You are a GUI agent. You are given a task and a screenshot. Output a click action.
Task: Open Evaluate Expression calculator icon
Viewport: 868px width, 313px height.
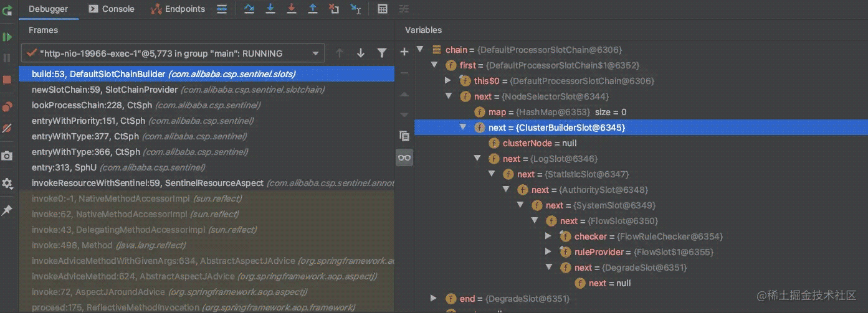383,9
